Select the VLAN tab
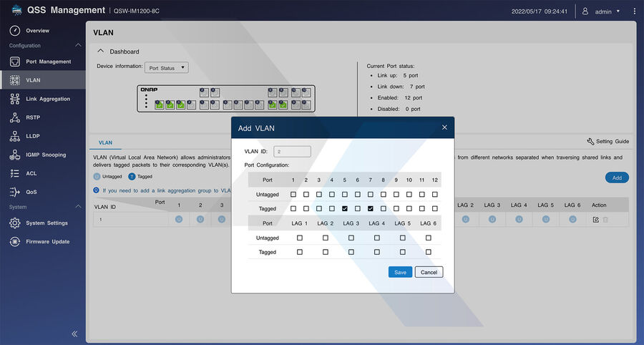644x345 pixels. point(105,142)
